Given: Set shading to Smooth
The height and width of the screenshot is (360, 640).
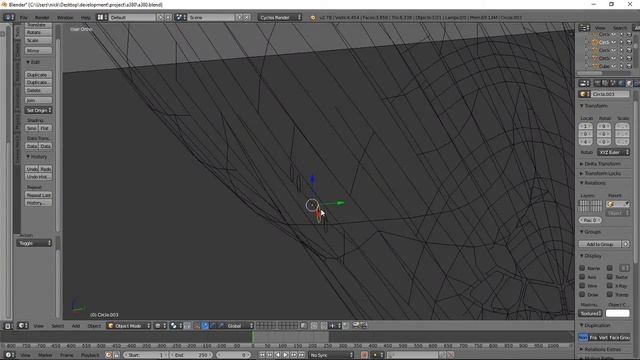Looking at the screenshot, I should [31, 128].
